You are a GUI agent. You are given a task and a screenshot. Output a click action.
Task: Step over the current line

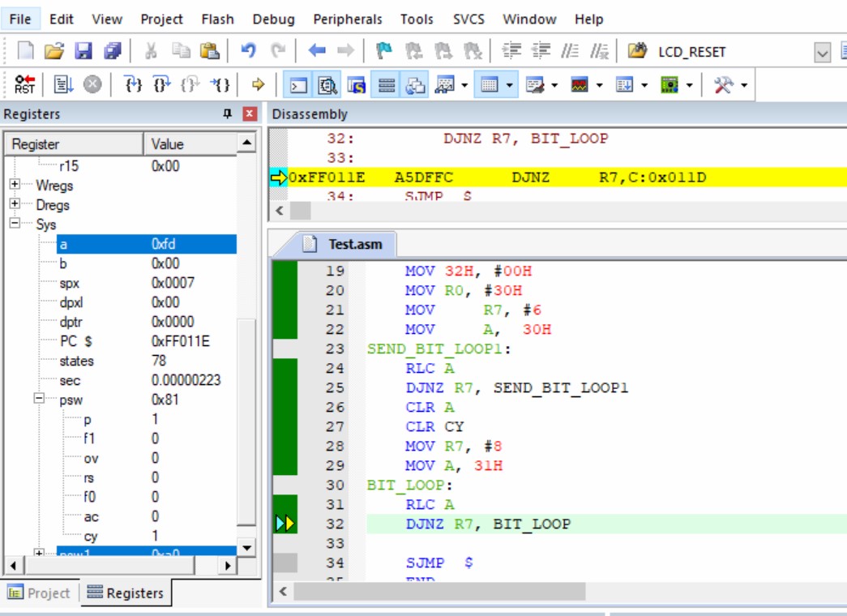pos(162,84)
